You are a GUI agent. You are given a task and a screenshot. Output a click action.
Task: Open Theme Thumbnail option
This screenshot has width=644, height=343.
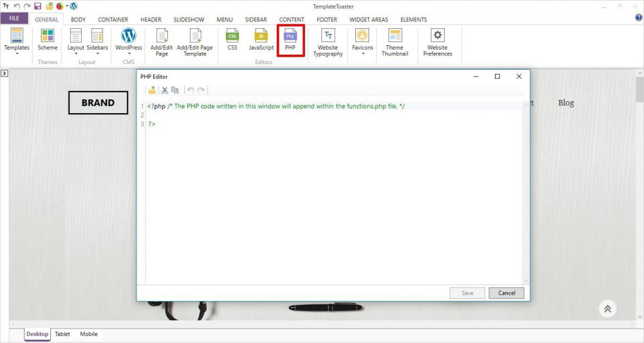click(395, 42)
